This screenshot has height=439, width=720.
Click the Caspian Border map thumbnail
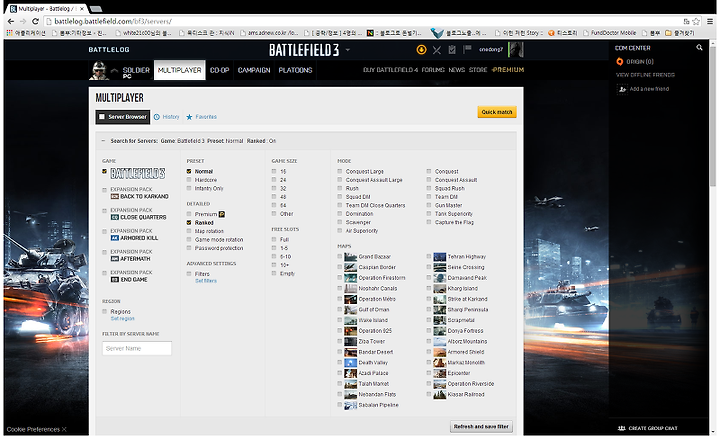[x=350, y=267]
